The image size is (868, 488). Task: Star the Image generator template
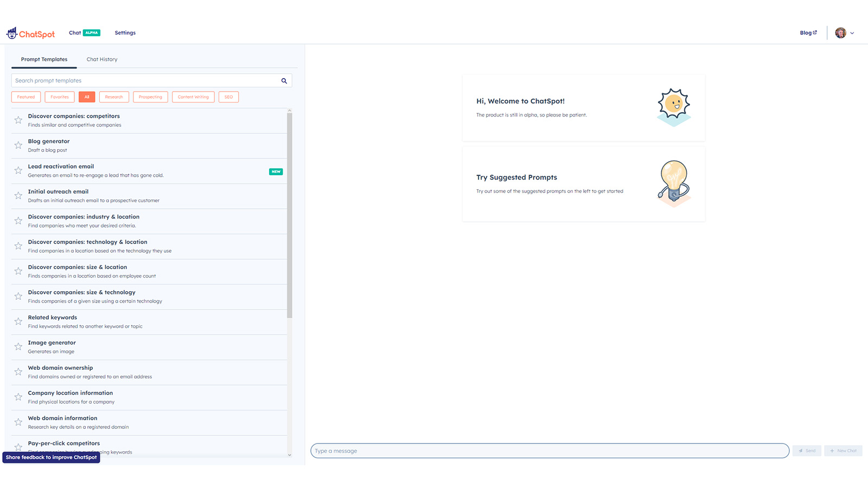click(18, 346)
